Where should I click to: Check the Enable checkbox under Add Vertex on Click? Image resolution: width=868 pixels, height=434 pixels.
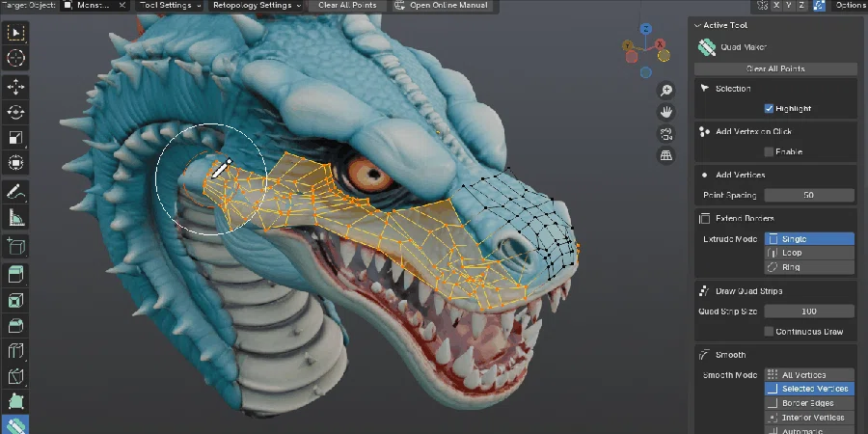[x=769, y=151]
